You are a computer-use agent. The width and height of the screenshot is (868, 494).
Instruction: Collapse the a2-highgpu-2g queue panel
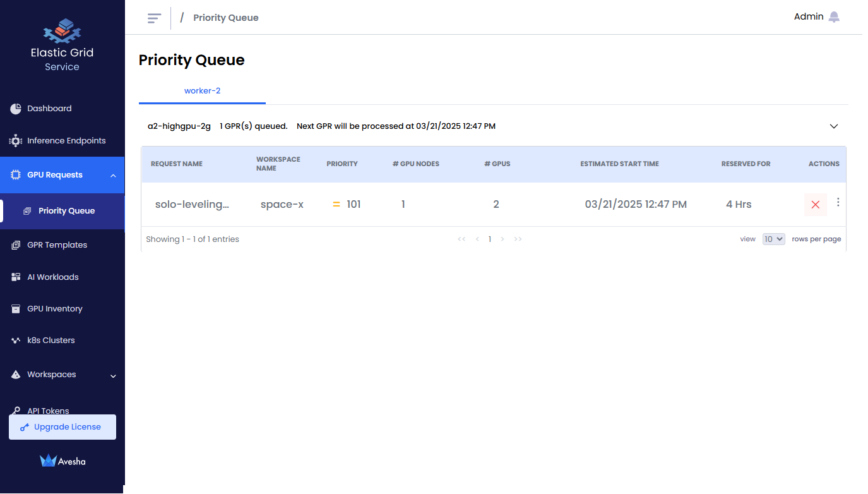point(833,126)
